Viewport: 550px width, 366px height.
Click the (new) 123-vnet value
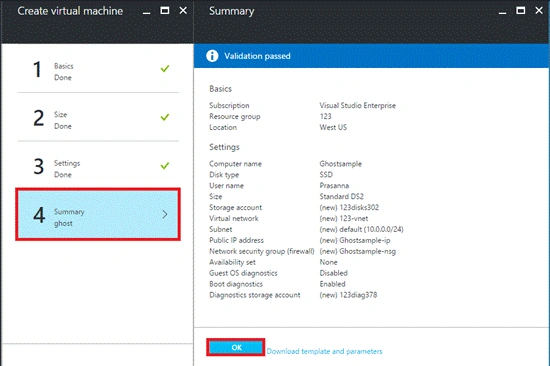point(344,218)
